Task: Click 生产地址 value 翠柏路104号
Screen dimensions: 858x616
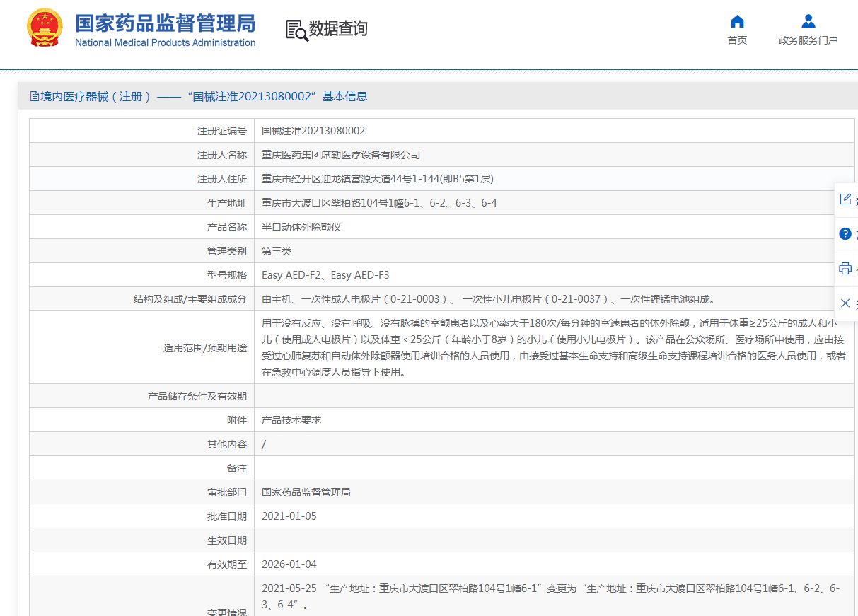Action: (379, 203)
